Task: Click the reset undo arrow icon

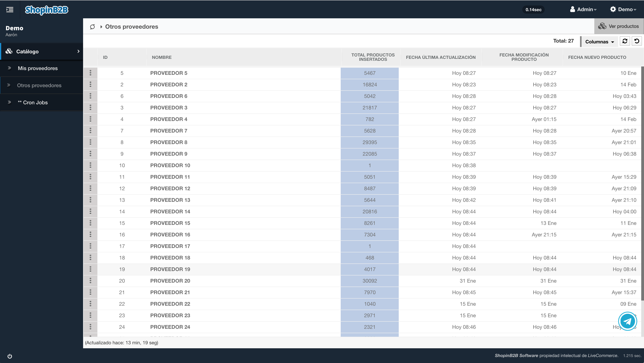Action: pos(637,41)
